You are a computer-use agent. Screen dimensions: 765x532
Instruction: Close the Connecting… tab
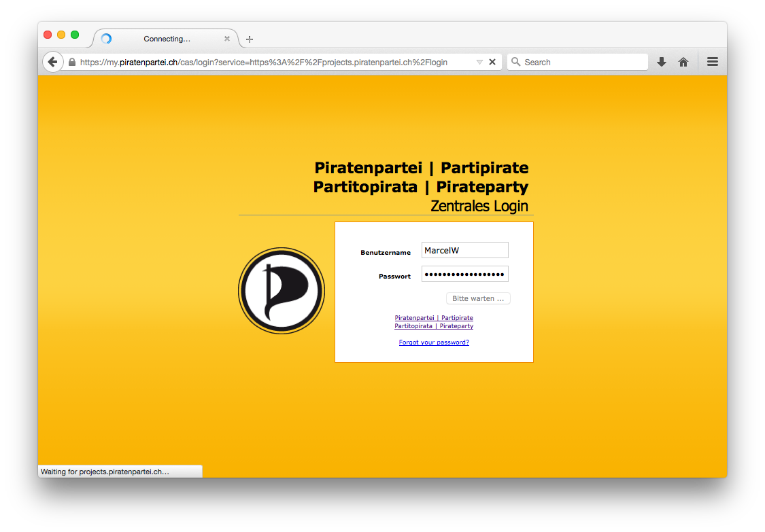tap(227, 39)
